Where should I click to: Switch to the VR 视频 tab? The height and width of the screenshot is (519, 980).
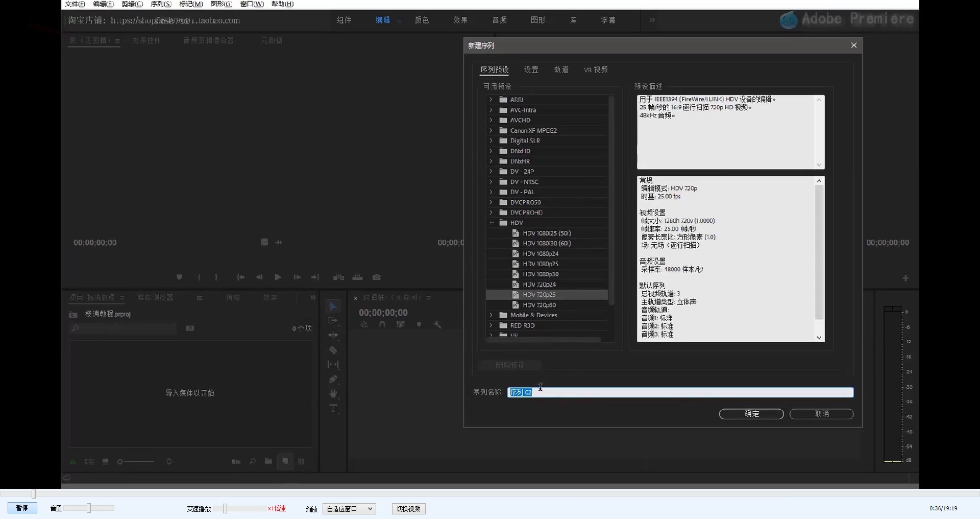point(596,69)
